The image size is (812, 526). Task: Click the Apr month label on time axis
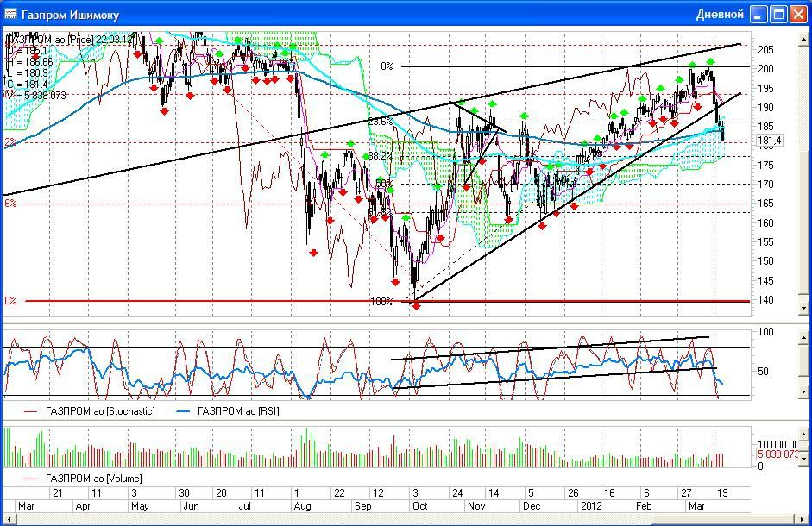pos(83,506)
